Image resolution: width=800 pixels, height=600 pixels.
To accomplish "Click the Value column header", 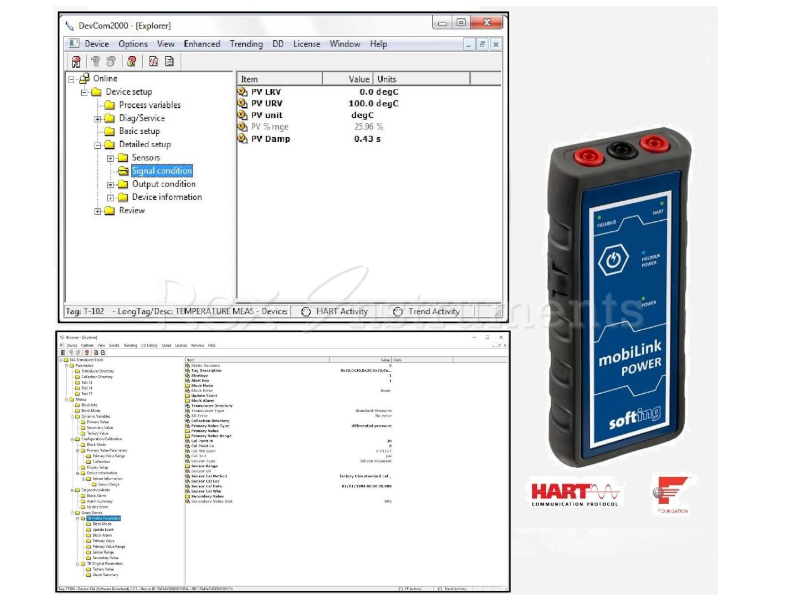I will [x=348, y=79].
